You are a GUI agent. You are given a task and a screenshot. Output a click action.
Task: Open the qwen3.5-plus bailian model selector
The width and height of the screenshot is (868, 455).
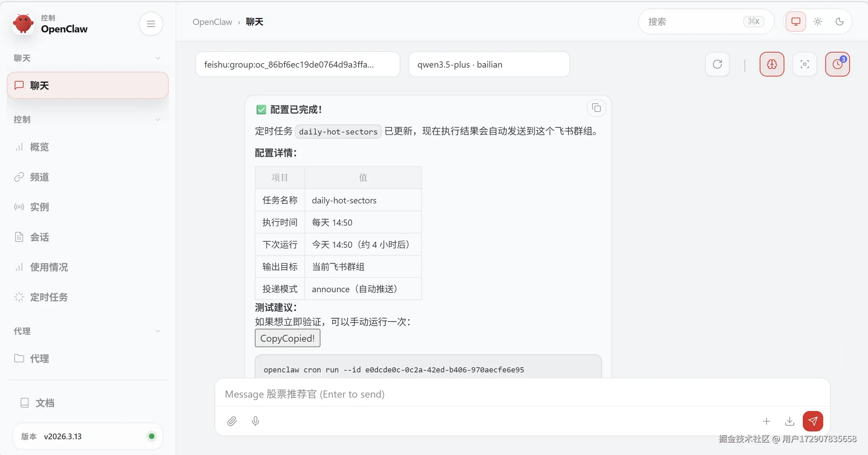click(x=489, y=64)
